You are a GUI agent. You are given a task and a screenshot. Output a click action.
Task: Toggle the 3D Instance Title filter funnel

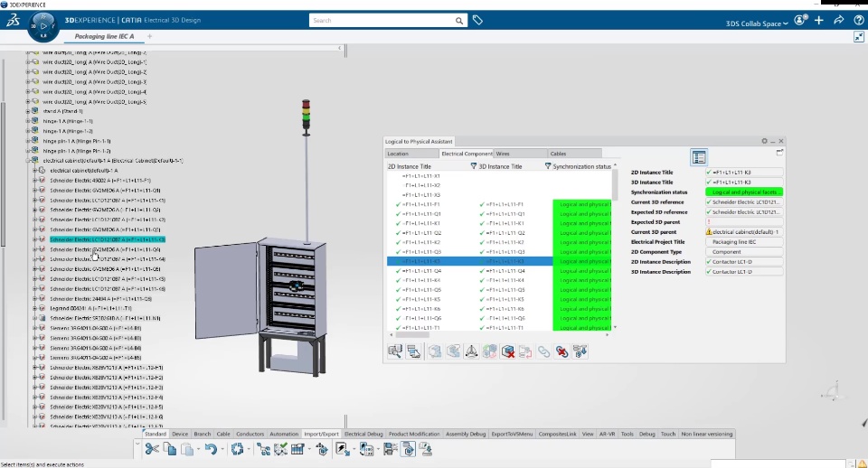(x=548, y=166)
